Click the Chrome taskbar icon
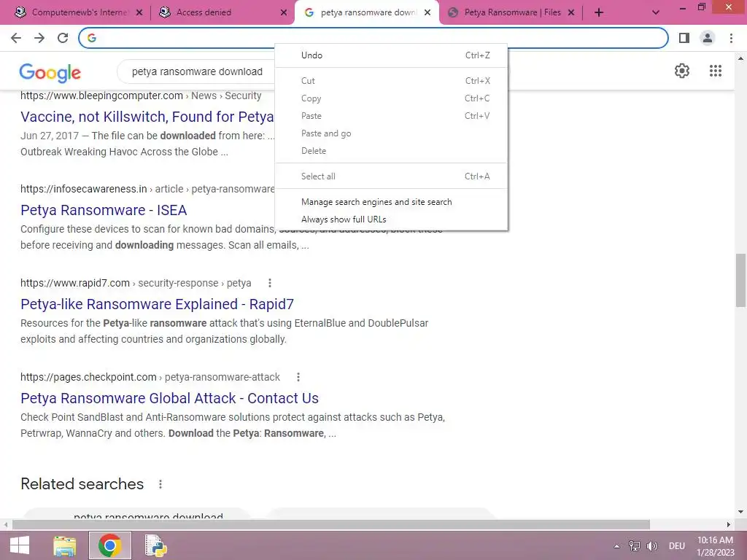The image size is (747, 560). [109, 545]
